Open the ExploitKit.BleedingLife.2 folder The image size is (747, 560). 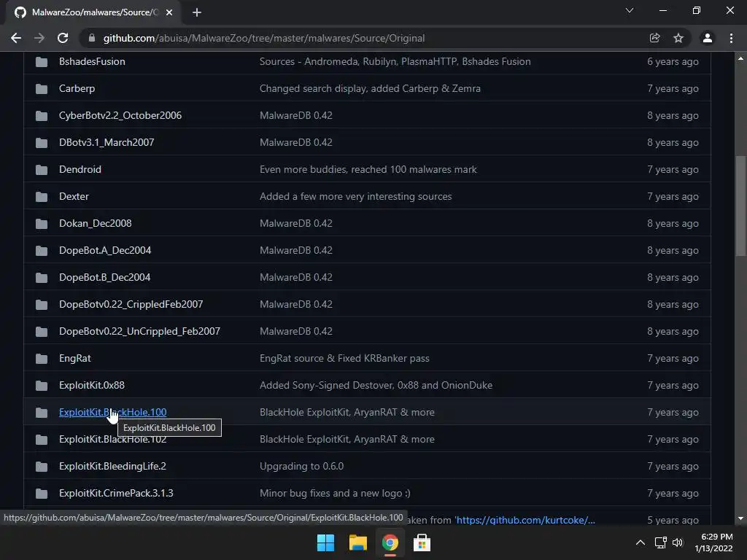pos(112,466)
